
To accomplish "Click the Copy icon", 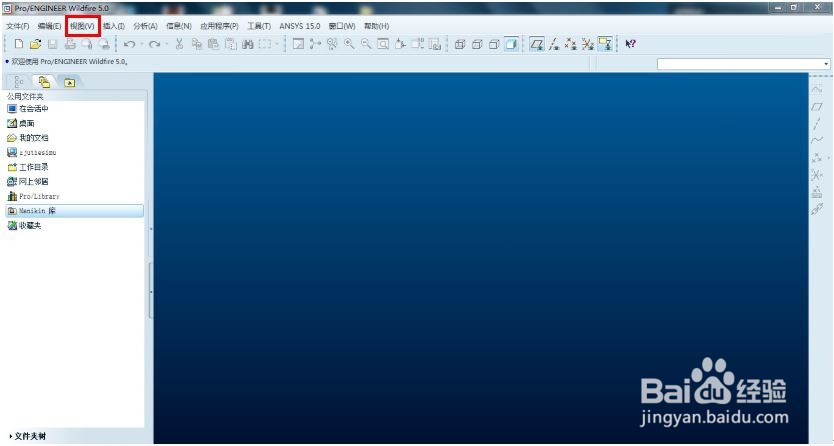I will 197,44.
